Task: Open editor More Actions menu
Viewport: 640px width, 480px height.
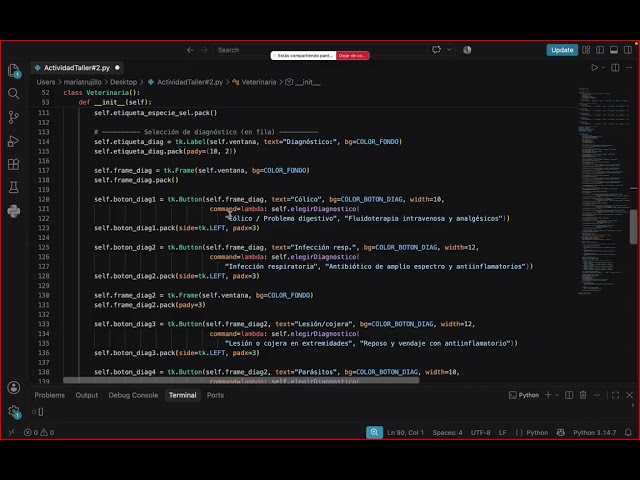Action: (629, 67)
